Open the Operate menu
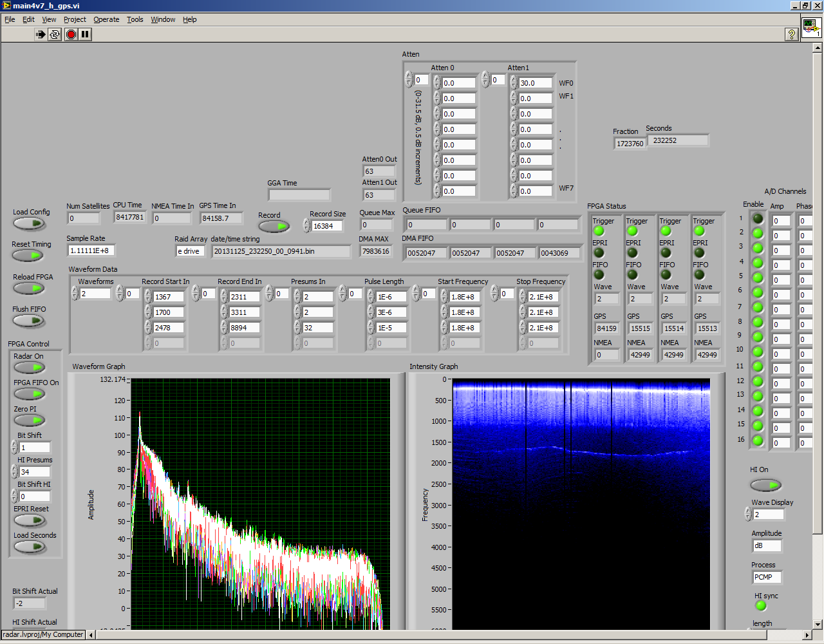Viewport: 824px width, 644px height. pyautogui.click(x=106, y=19)
